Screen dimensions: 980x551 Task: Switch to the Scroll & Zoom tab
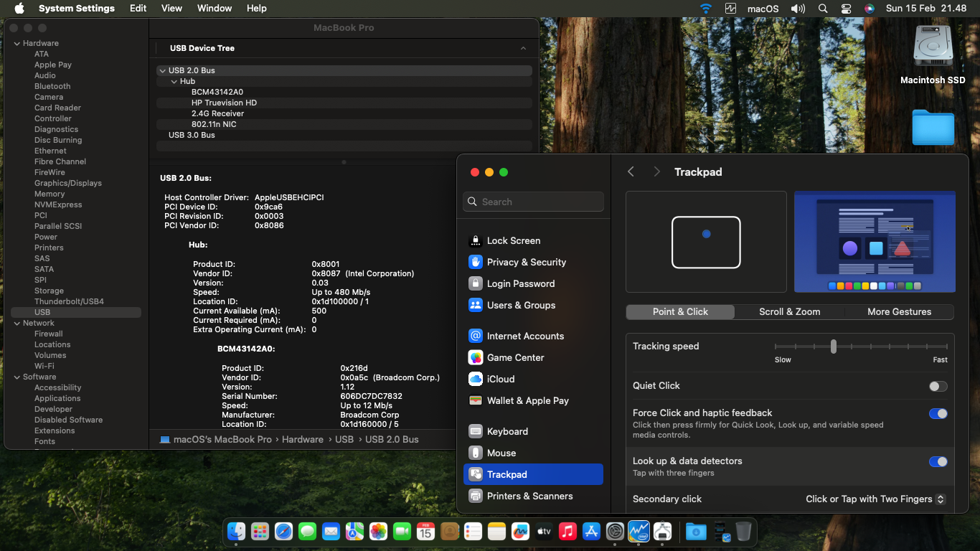[x=790, y=311]
